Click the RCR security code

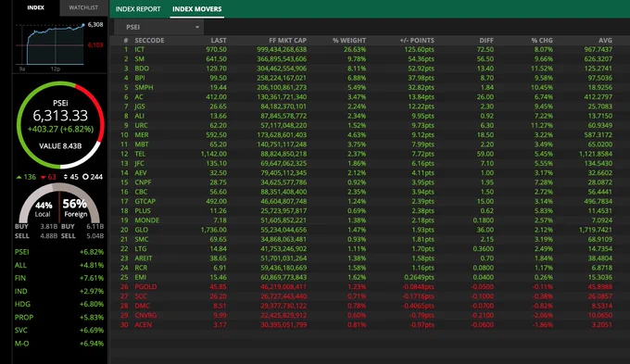[141, 268]
